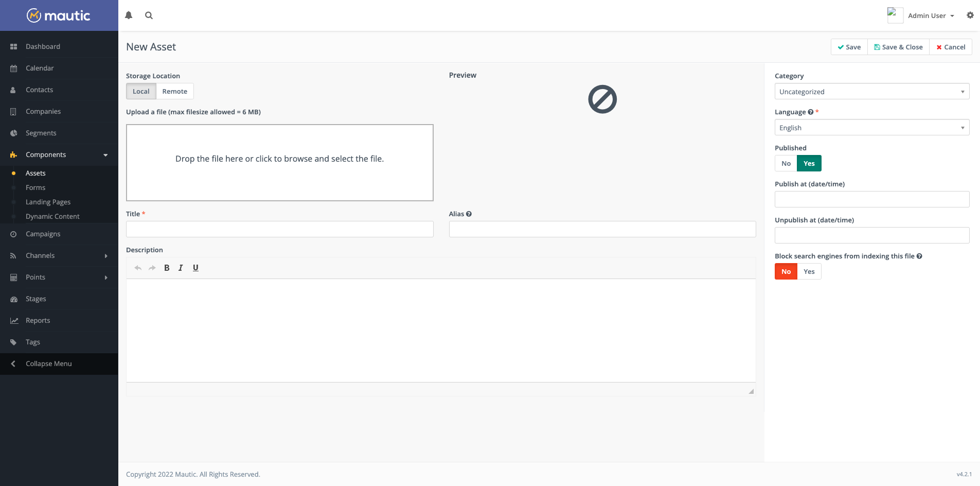Click the description editor resize handle

[751, 391]
